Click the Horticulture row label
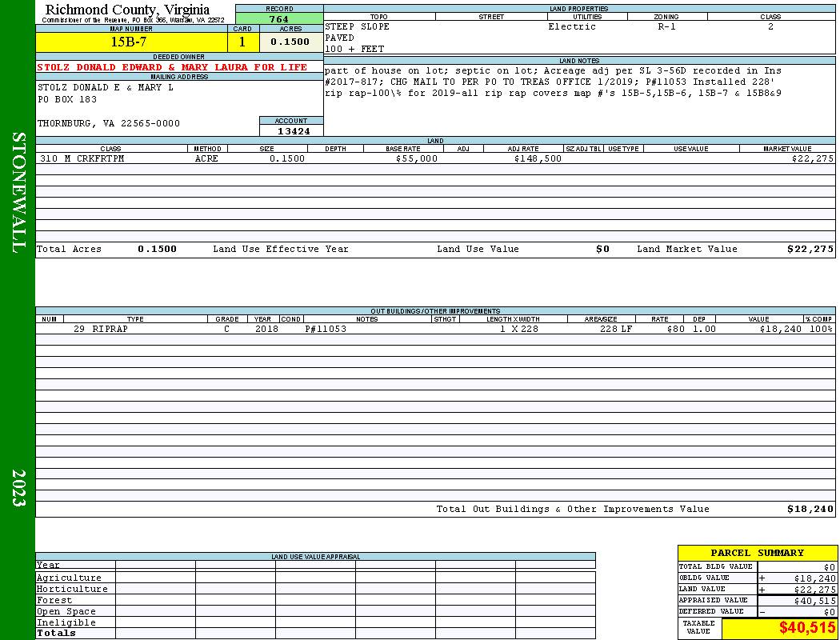Screen dimensions: 840x640 coord(72,589)
